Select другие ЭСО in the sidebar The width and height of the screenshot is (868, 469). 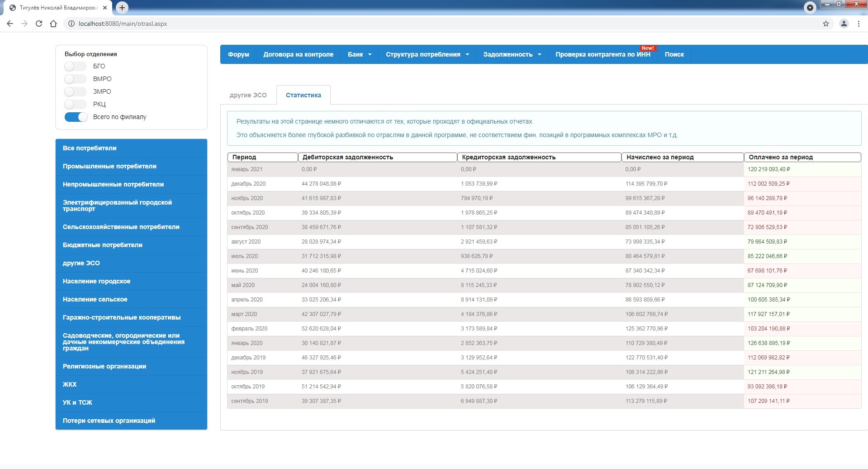[131, 263]
